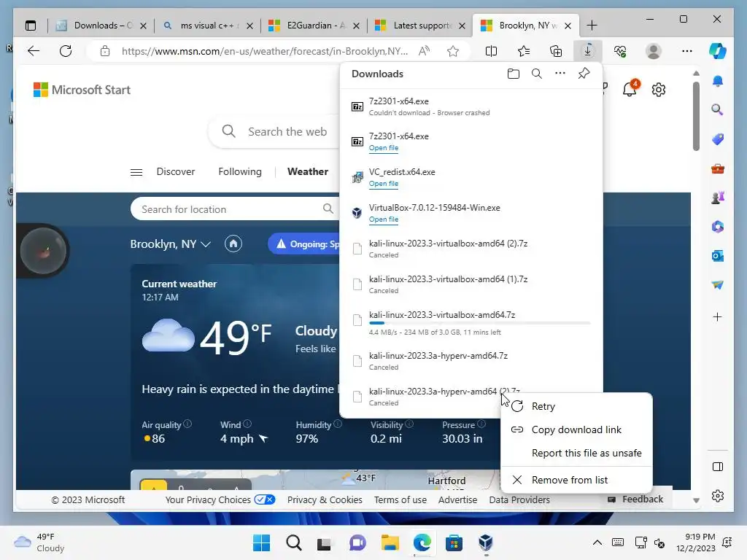Image resolution: width=747 pixels, height=560 pixels.
Task: Open Favorites list icon
Action: point(524,51)
